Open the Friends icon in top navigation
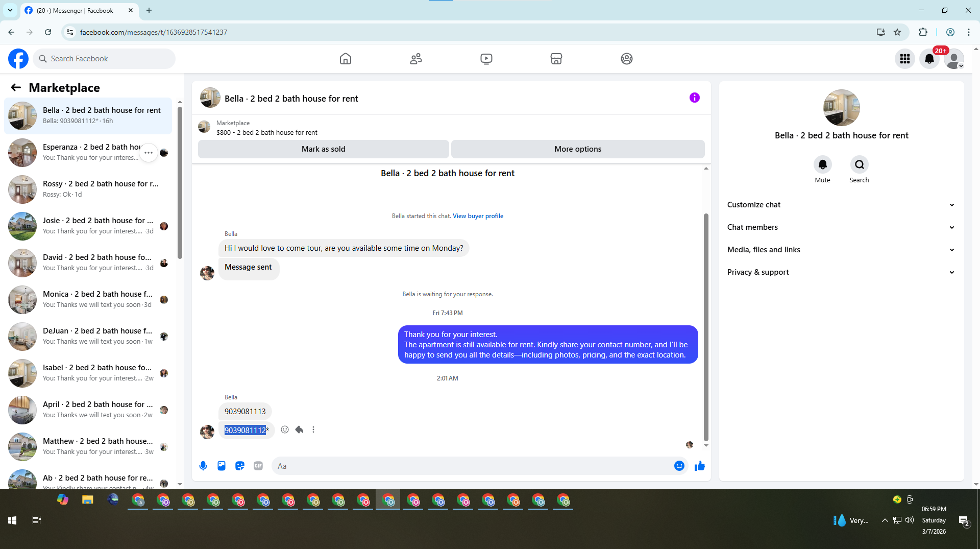 [x=416, y=59]
